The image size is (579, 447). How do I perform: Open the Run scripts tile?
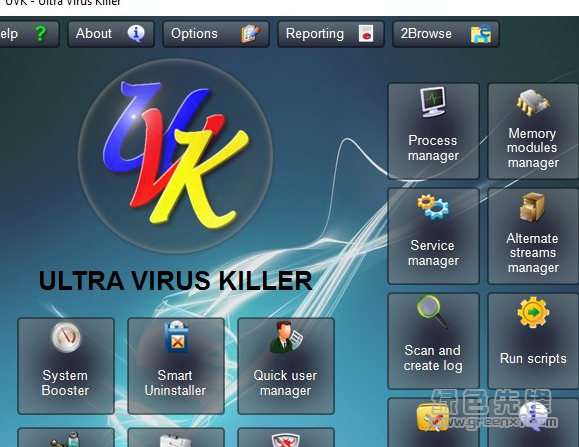click(533, 341)
